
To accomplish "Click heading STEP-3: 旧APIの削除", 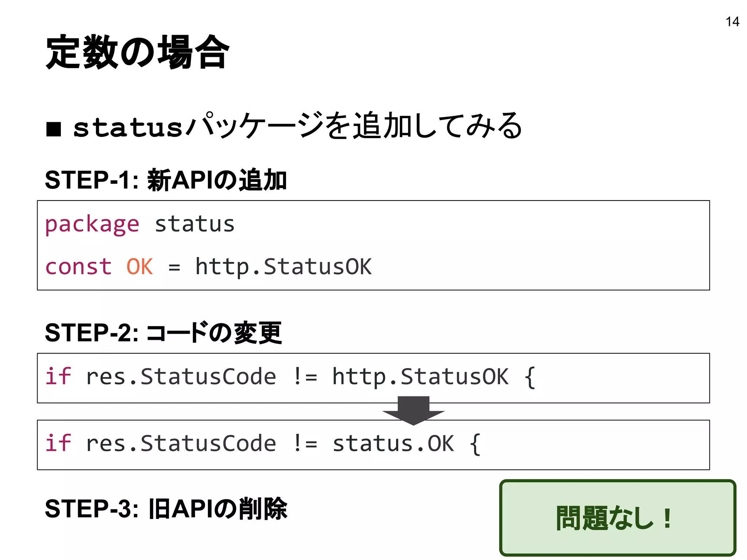I will pos(166,509).
